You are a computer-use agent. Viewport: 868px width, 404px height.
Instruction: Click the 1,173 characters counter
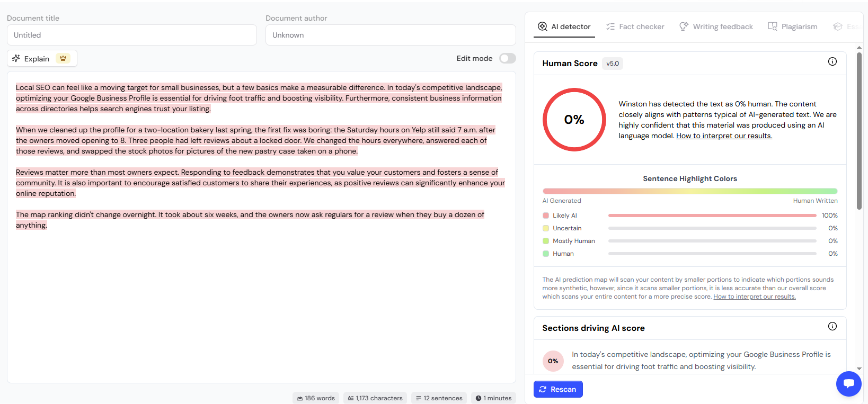(375, 398)
